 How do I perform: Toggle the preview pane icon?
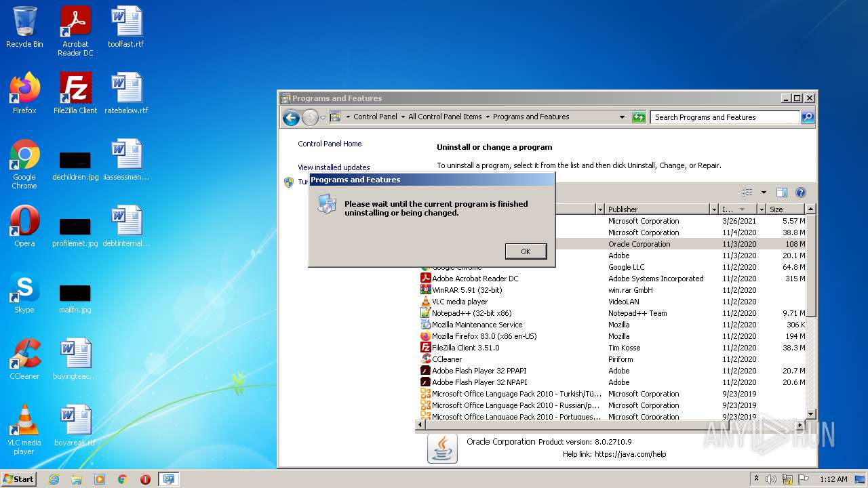click(x=782, y=192)
